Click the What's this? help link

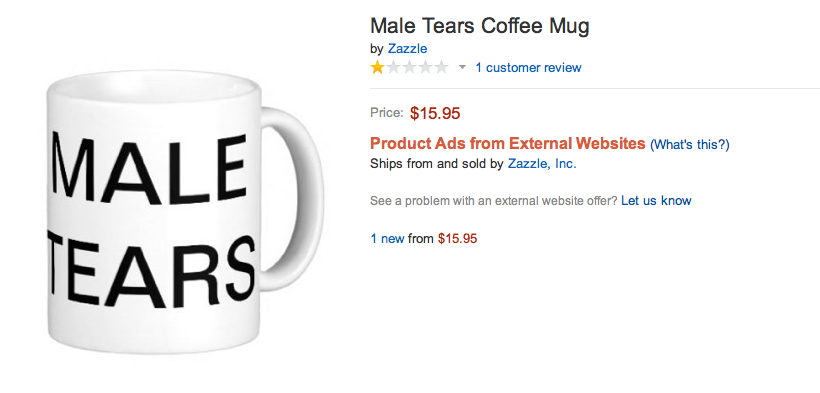(689, 144)
